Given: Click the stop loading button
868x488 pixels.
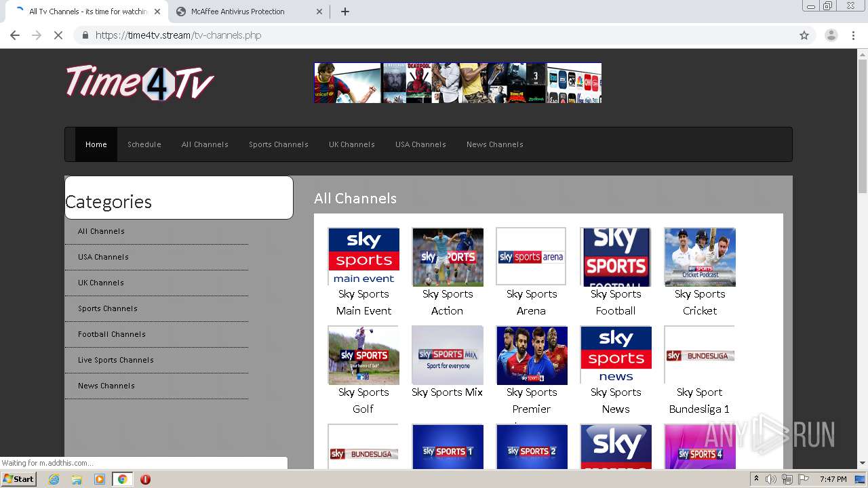Looking at the screenshot, I should [58, 35].
